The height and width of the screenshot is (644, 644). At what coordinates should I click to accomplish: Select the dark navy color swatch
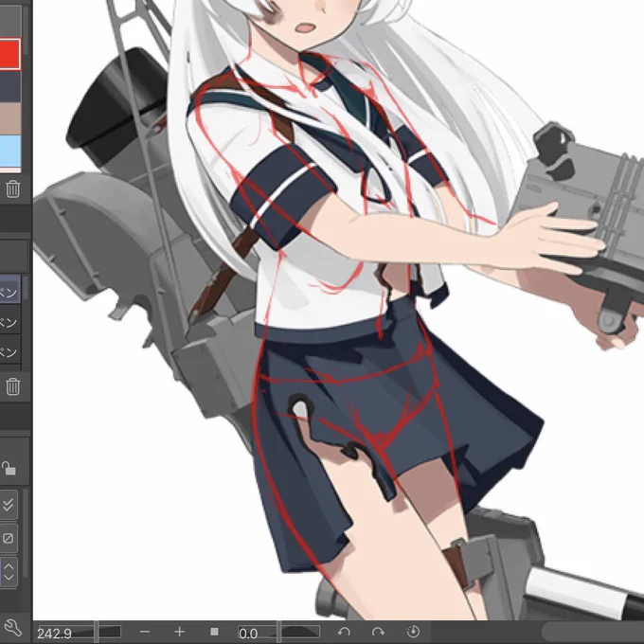click(x=9, y=86)
